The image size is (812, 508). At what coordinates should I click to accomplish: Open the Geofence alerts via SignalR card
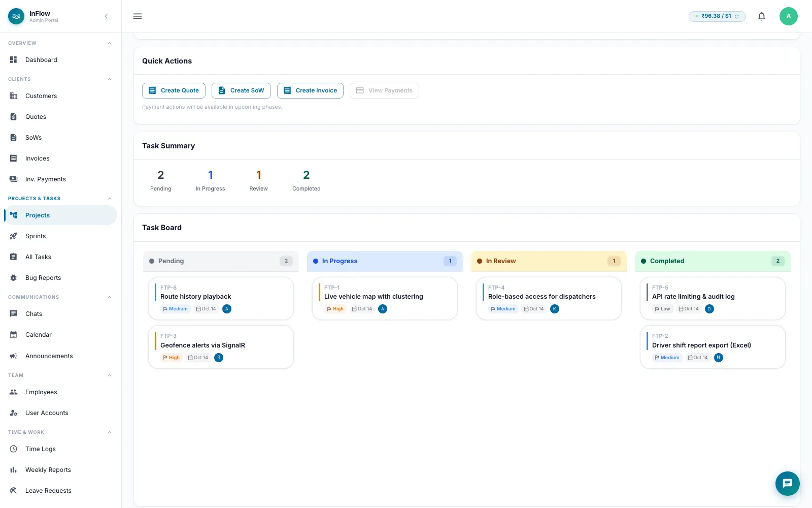[221, 347]
